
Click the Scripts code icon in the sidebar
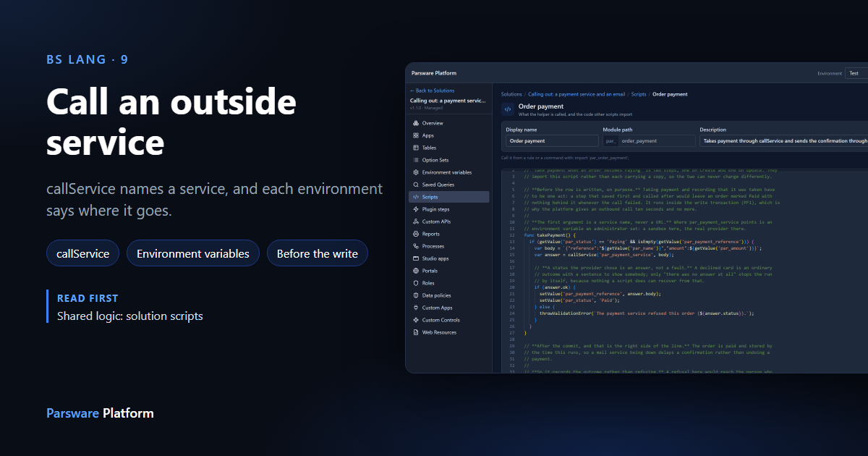(x=416, y=197)
